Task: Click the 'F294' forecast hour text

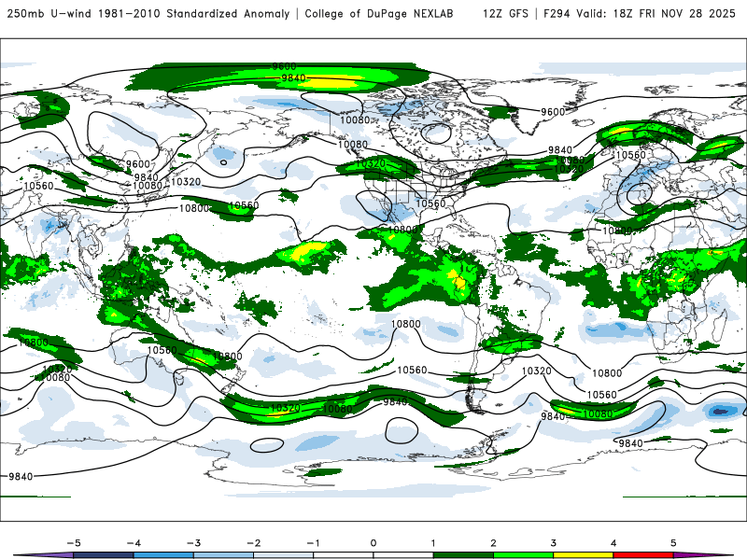Action: click(x=557, y=13)
